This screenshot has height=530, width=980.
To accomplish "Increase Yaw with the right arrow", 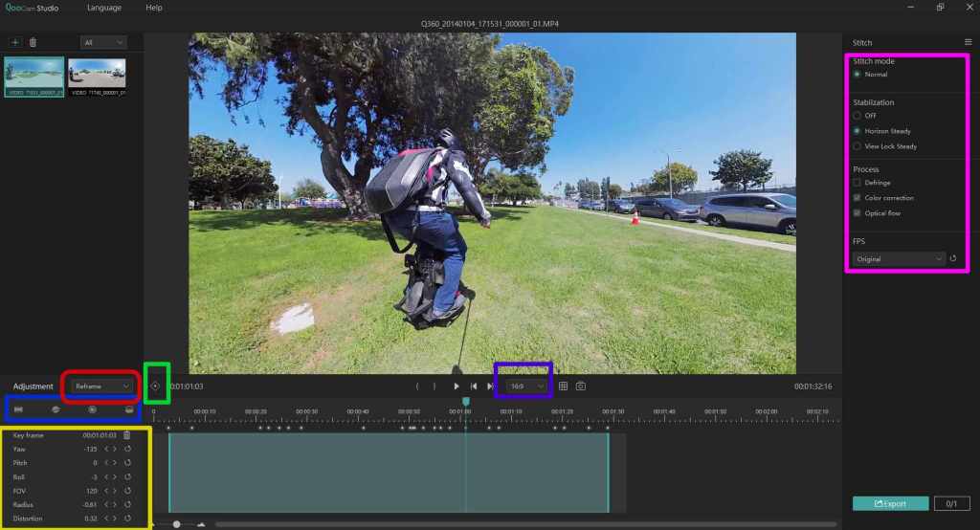I will 115,449.
